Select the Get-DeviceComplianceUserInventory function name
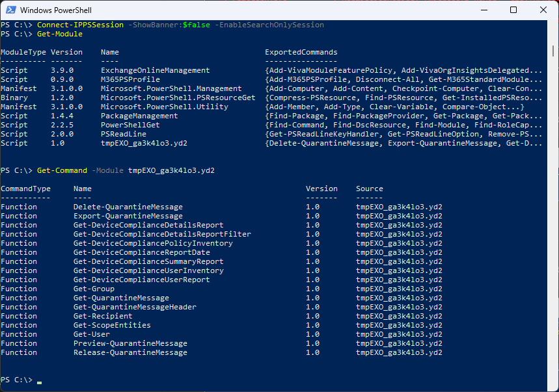Screen dimensions: 559x392 click(x=148, y=270)
